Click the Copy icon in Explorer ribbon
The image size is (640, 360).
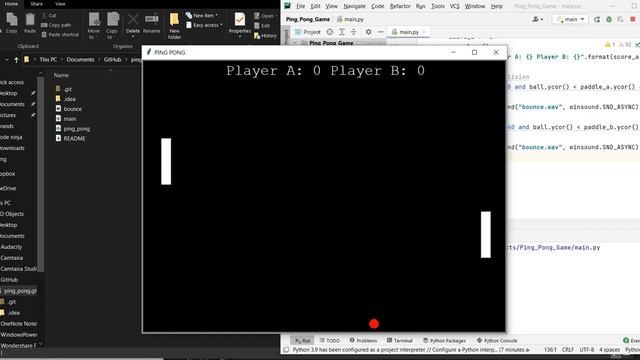[11, 19]
